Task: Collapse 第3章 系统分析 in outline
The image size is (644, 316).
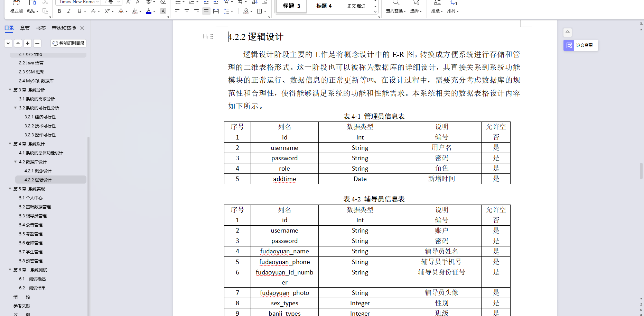Action: click(x=10, y=90)
